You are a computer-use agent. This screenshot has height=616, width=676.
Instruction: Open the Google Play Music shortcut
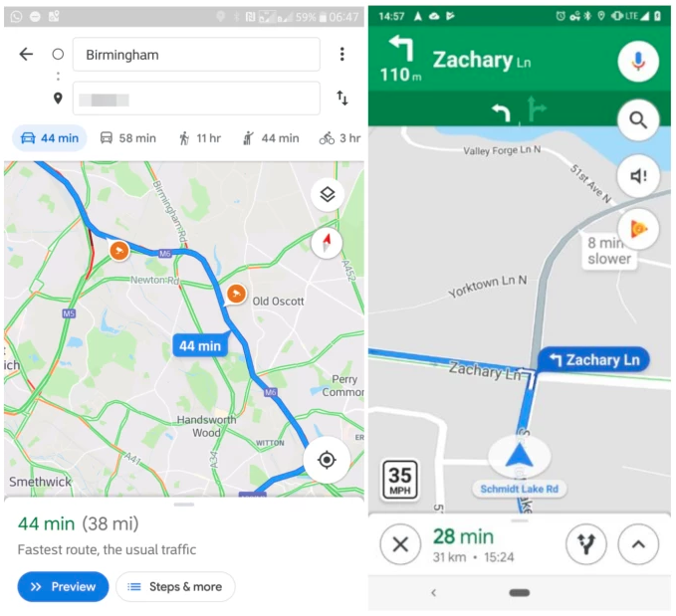(638, 229)
